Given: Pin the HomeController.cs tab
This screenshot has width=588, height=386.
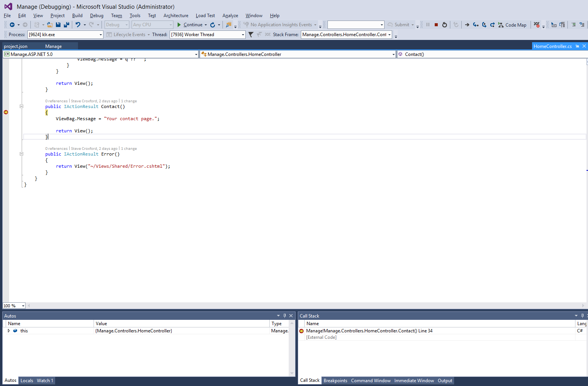Looking at the screenshot, I should click(x=577, y=46).
